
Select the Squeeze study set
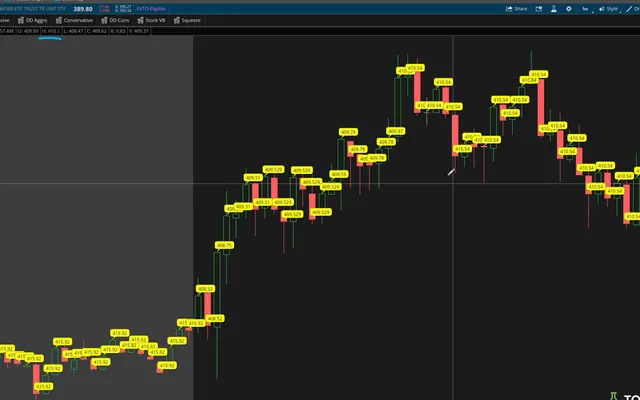tap(187, 20)
